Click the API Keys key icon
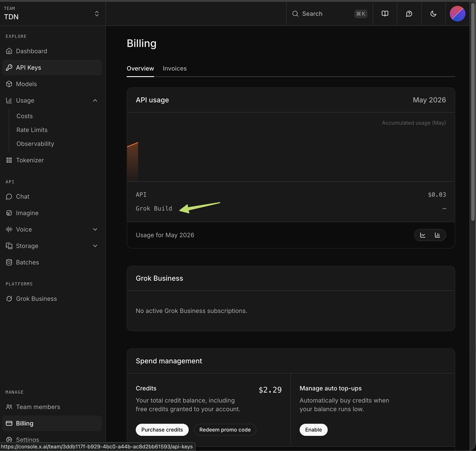 pyautogui.click(x=9, y=67)
